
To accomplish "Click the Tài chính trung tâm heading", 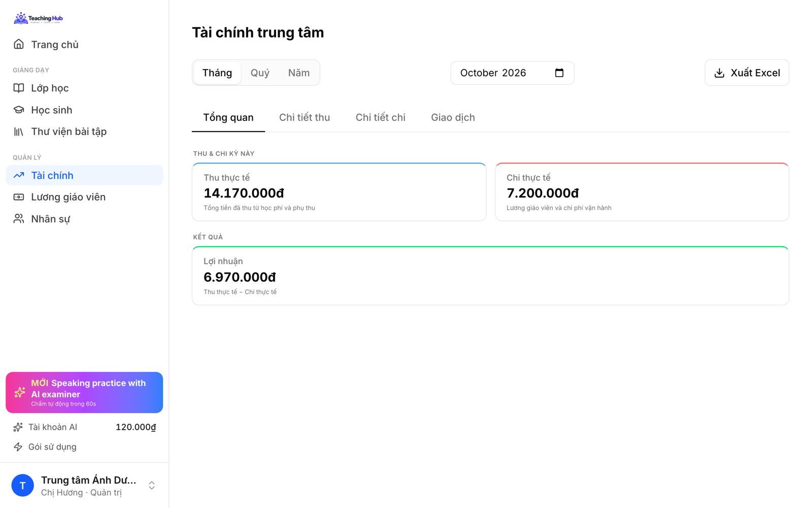I will [258, 33].
